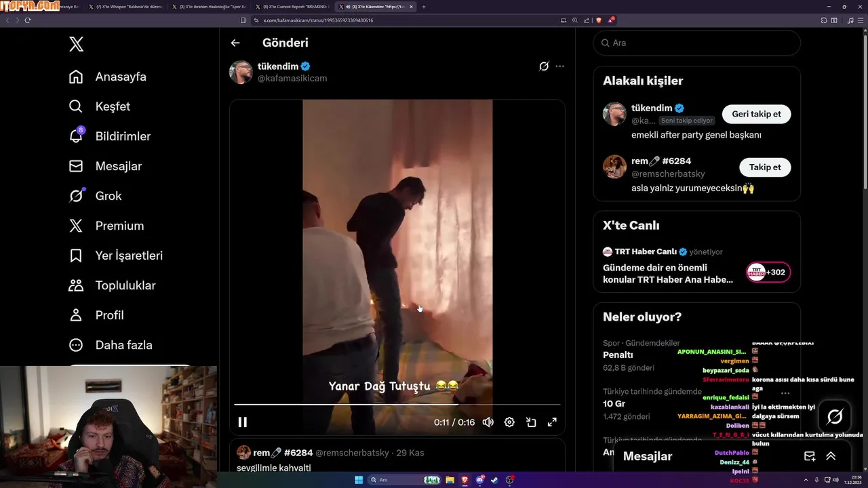The image size is (868, 488).
Task: Open tükendim's avatar on the post
Action: pos(241,72)
